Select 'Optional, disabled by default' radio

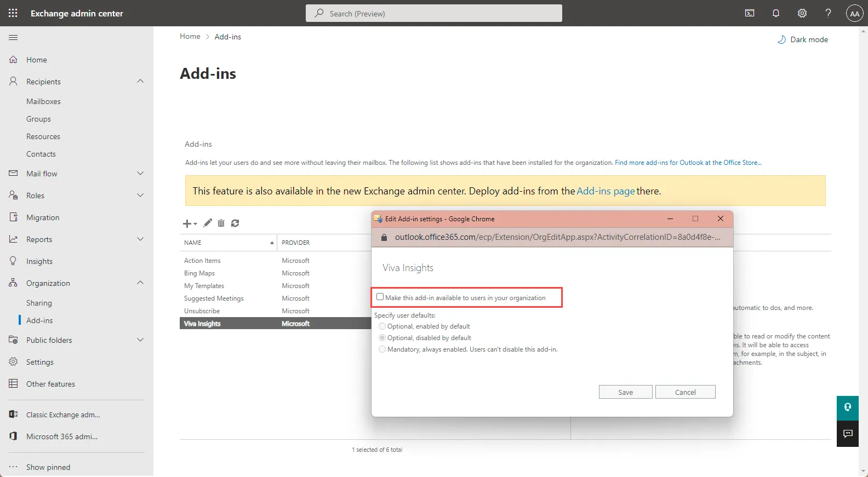[382, 338]
